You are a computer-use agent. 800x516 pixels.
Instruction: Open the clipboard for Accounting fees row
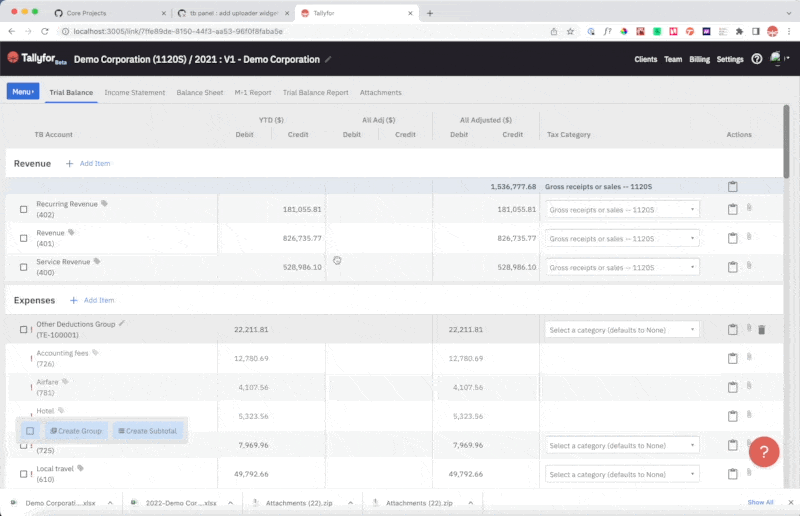(732, 358)
